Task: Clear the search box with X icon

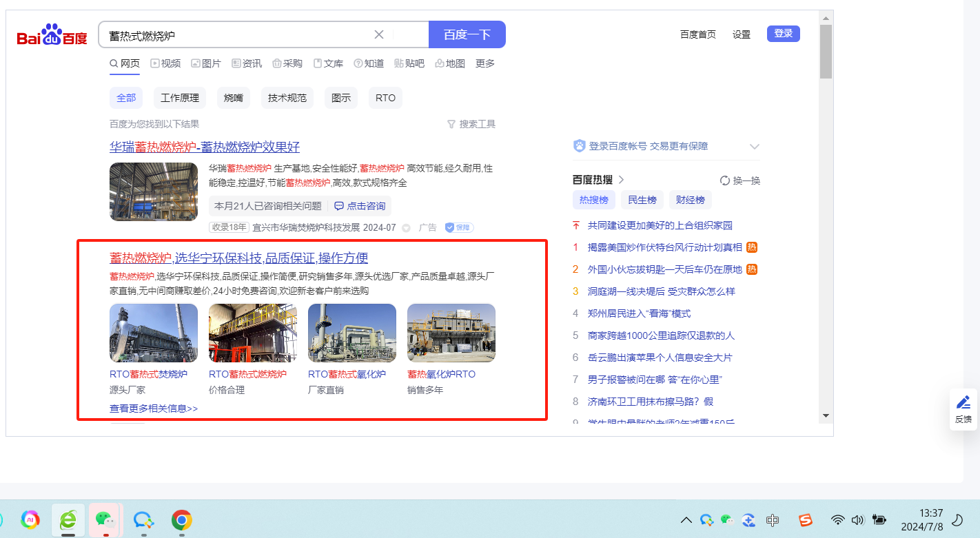Action: click(378, 34)
